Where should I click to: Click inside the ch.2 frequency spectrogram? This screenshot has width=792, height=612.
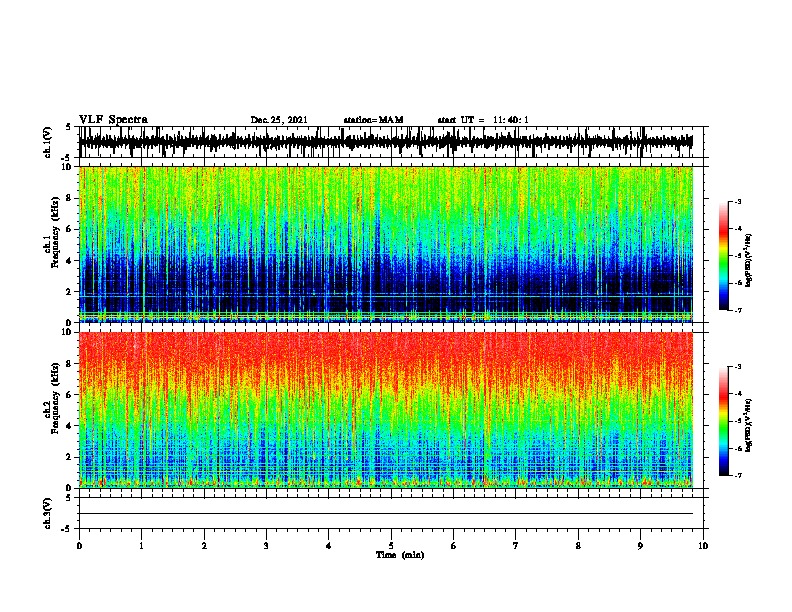coord(386,410)
